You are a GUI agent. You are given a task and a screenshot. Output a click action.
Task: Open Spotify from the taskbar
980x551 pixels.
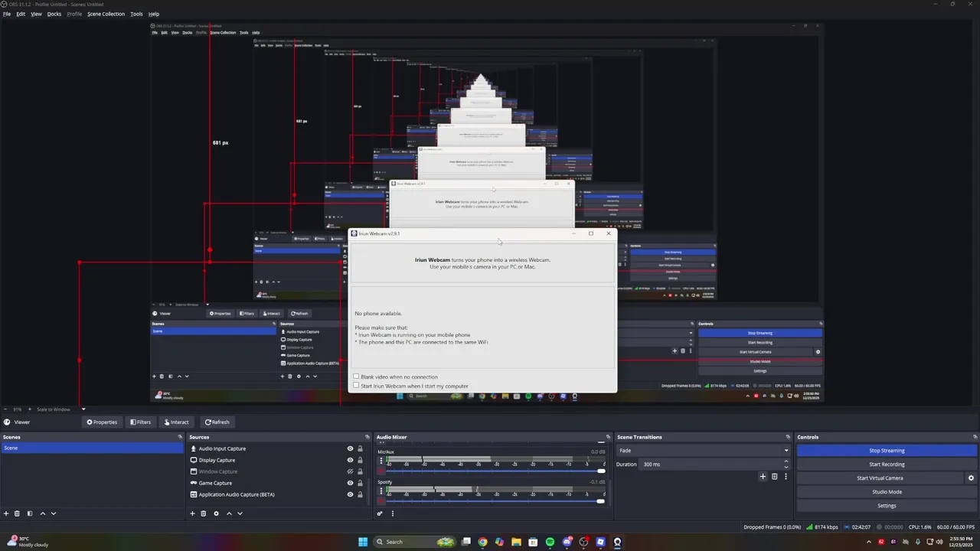point(550,542)
